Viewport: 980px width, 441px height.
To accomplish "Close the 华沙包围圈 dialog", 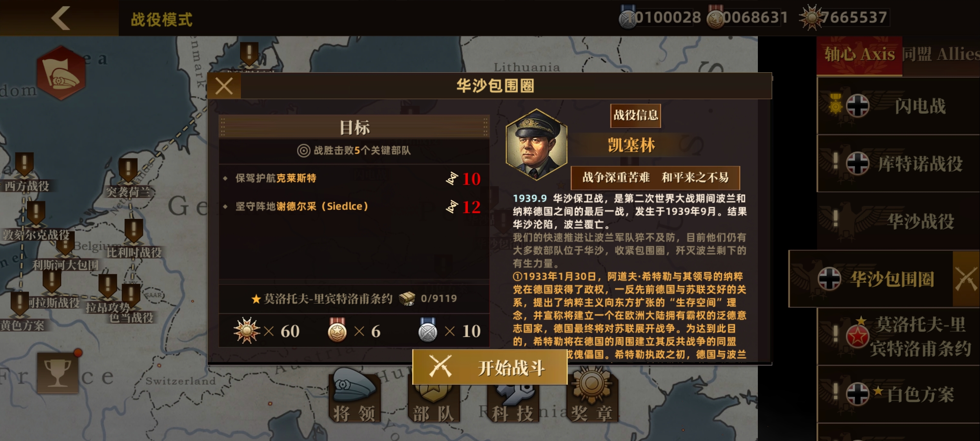I will [224, 86].
